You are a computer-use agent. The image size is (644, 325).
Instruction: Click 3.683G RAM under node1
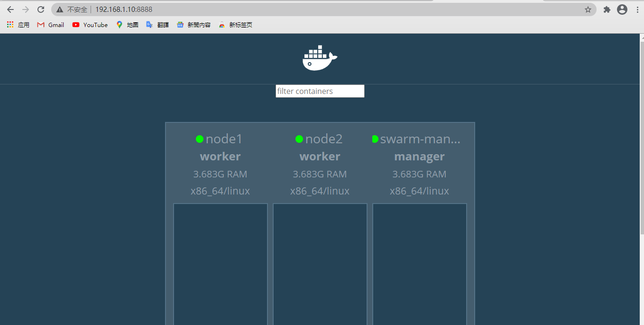221,174
